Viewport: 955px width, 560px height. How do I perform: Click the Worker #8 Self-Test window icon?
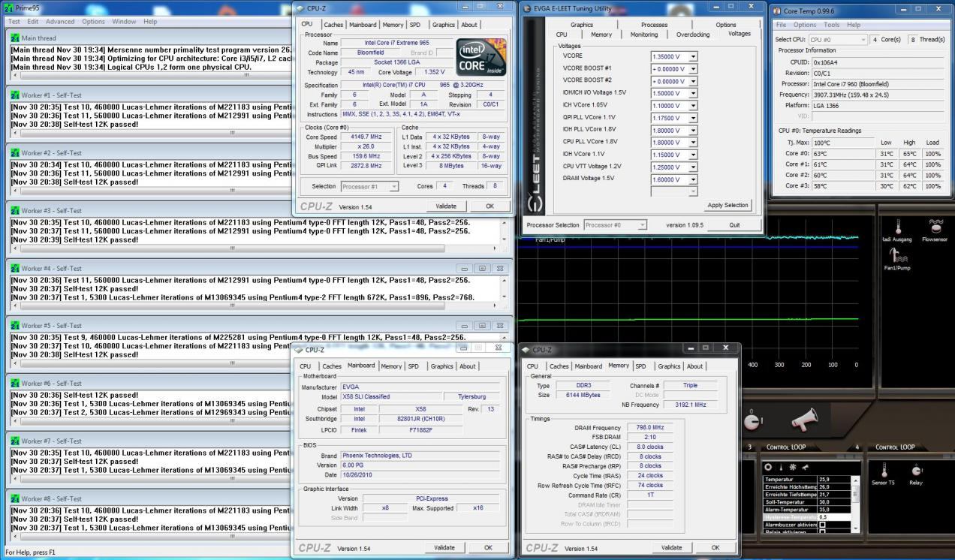point(15,498)
